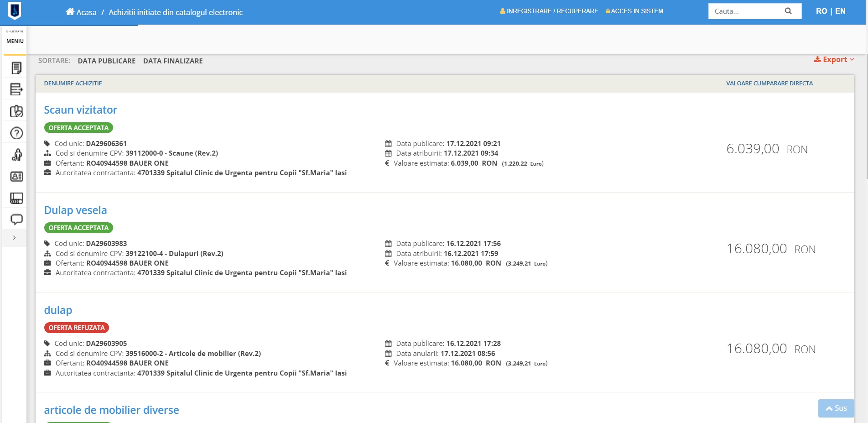Sort by DATA PUBLICARE

[107, 61]
